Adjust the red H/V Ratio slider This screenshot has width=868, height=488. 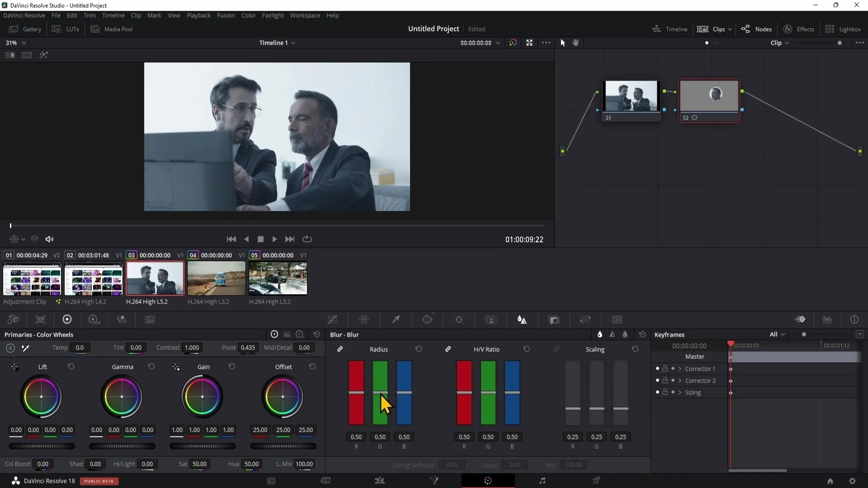pos(464,392)
